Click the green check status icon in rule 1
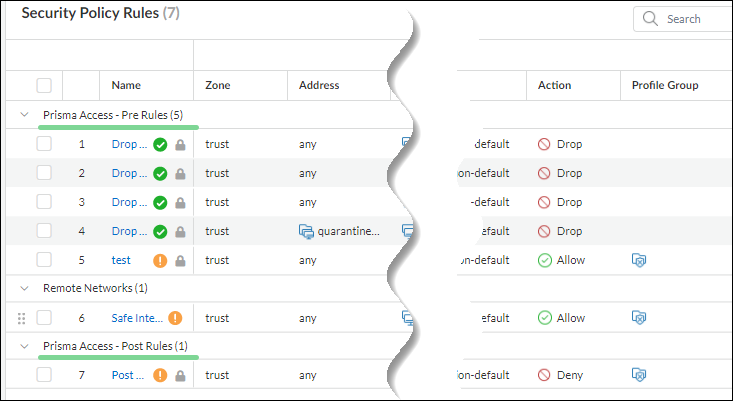Screen dimensions: 733x401 (160, 144)
